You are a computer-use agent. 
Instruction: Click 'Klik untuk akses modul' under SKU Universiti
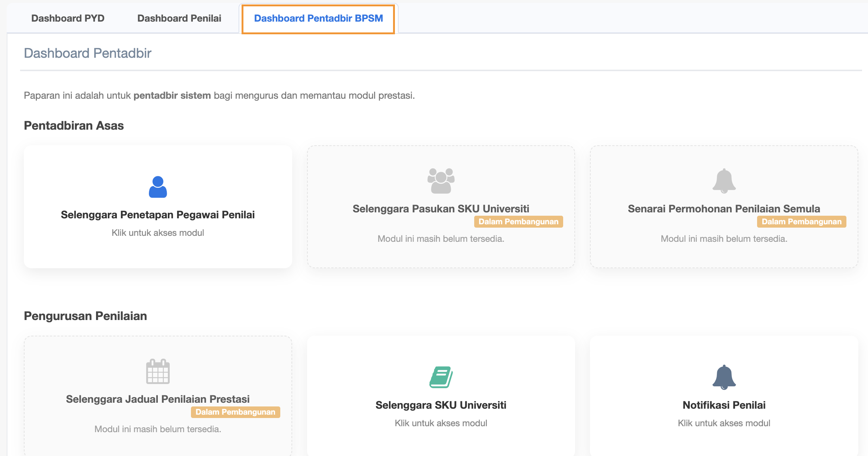coord(441,423)
